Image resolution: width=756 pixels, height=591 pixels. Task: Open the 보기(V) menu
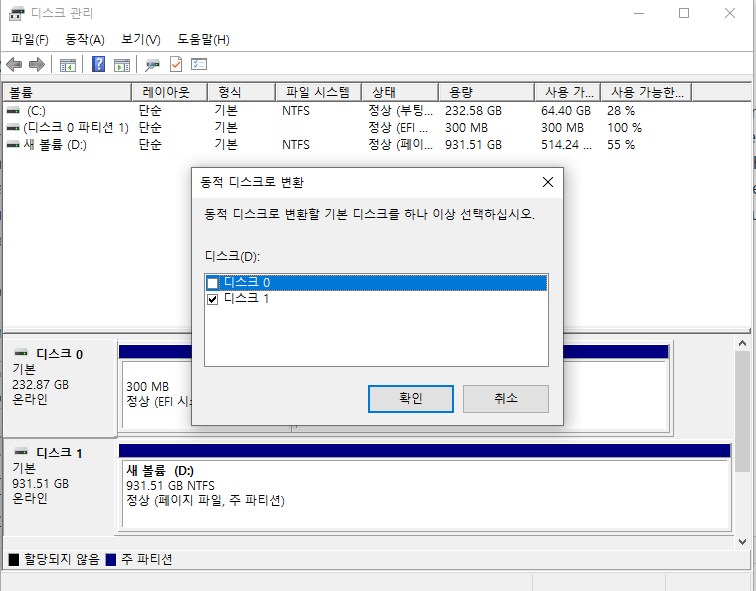tap(141, 40)
